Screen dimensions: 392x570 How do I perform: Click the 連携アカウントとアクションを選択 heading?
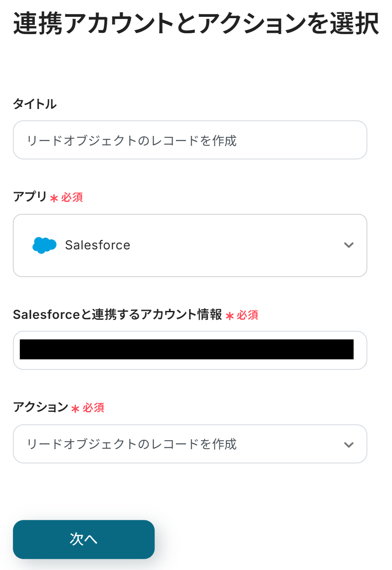(x=195, y=24)
